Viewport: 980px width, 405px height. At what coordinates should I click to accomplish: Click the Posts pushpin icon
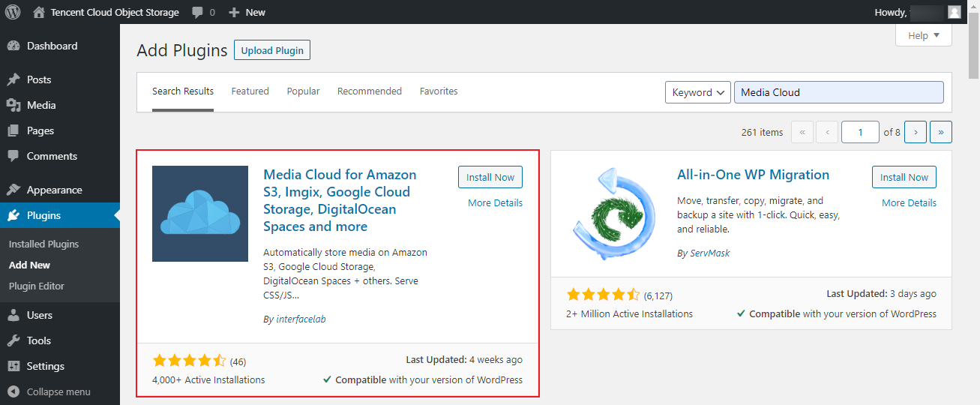[13, 79]
